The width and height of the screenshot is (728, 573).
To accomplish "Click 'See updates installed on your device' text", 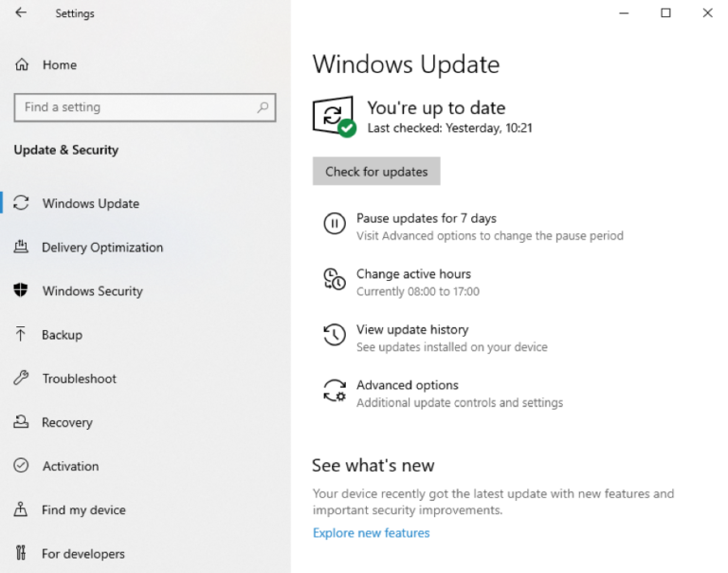I will point(452,347).
